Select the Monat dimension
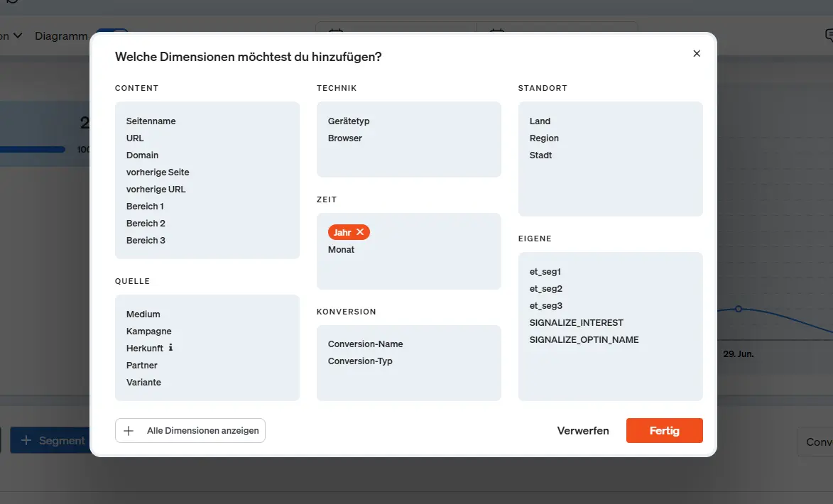The image size is (833, 504). pos(341,250)
